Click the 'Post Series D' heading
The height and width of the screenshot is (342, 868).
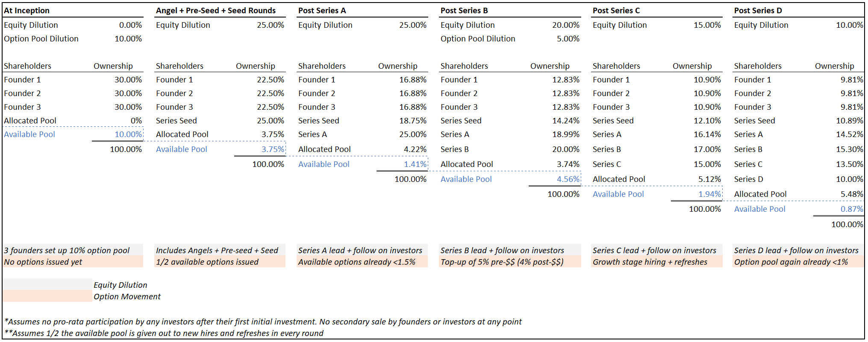point(758,11)
